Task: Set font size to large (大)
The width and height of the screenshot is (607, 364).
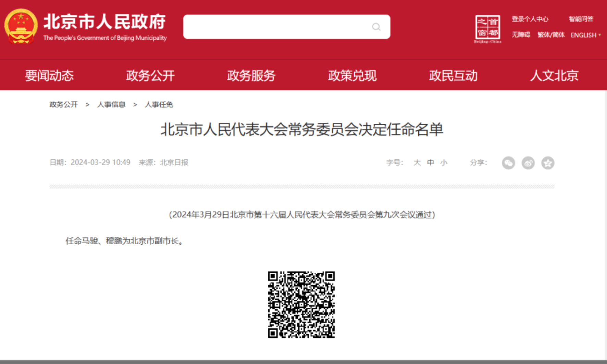Action: click(417, 162)
